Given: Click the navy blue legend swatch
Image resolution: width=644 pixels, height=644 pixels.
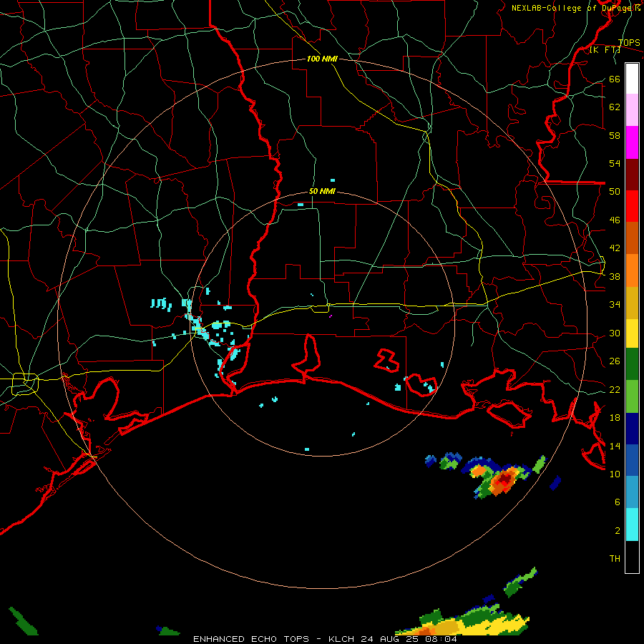Looking at the screenshot, I should tap(632, 429).
